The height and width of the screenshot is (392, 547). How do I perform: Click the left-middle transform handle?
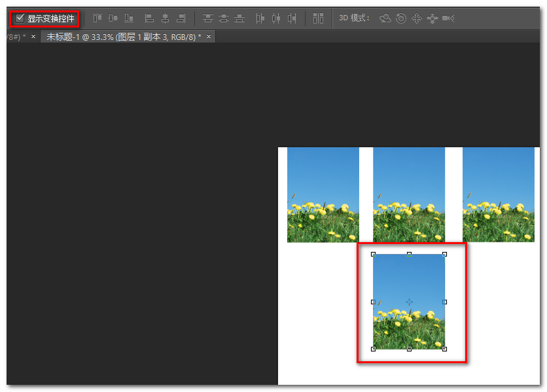click(373, 302)
